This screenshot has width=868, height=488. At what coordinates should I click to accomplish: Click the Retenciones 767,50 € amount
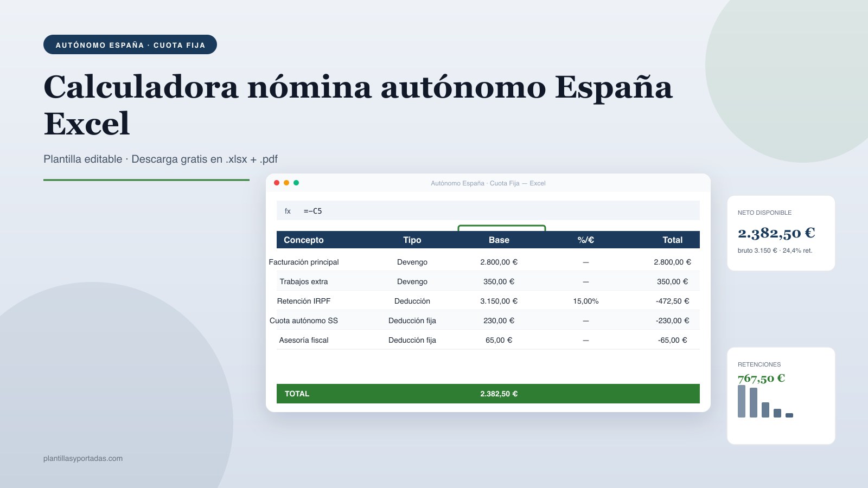761,378
